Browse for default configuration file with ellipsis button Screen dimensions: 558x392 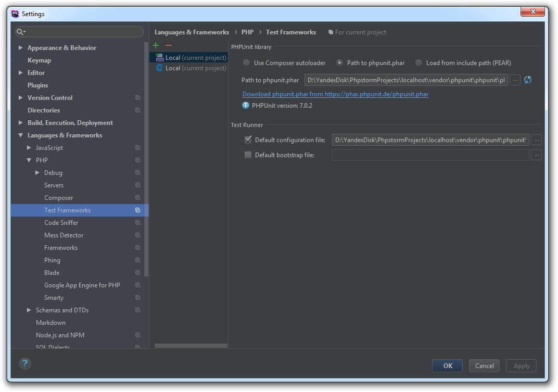(x=537, y=140)
